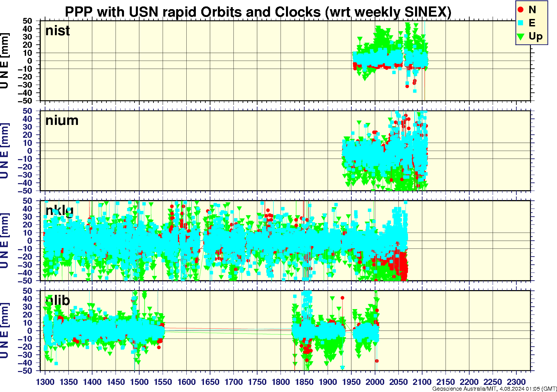Click the 50 y-axis label of nklg panel
This screenshot has height=392, width=557.
point(27,201)
